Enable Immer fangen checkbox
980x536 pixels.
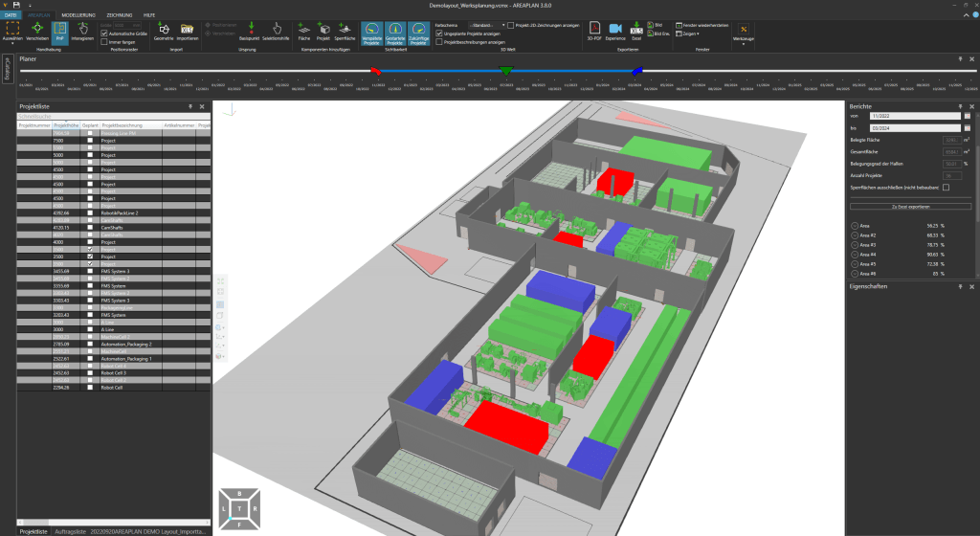point(105,40)
